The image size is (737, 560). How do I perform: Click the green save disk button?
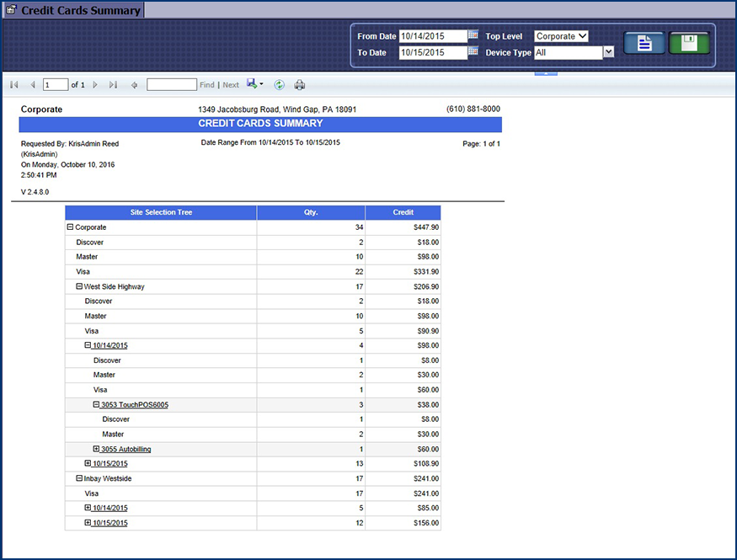(689, 43)
